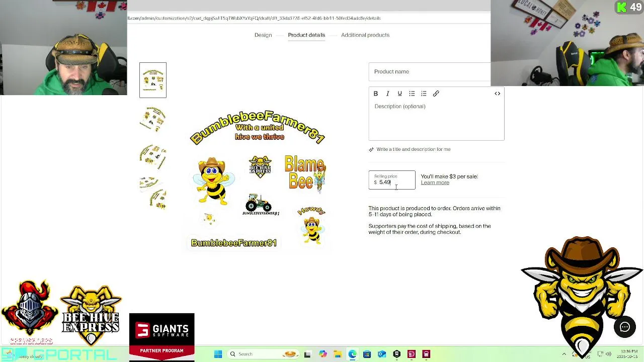
Task: Open the chat support bubble
Action: [x=624, y=327]
